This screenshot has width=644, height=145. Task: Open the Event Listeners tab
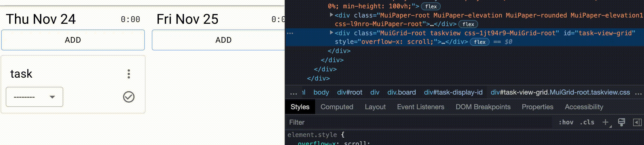(421, 107)
